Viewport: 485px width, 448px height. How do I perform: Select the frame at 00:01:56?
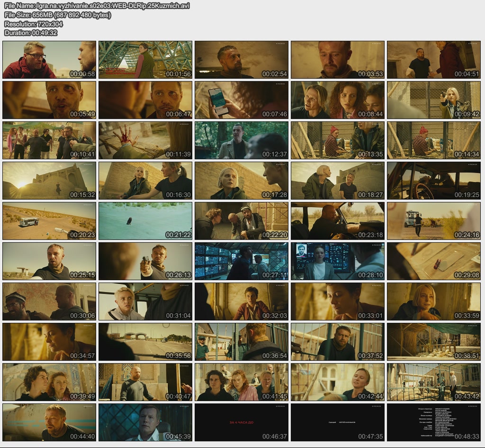pyautogui.click(x=145, y=60)
